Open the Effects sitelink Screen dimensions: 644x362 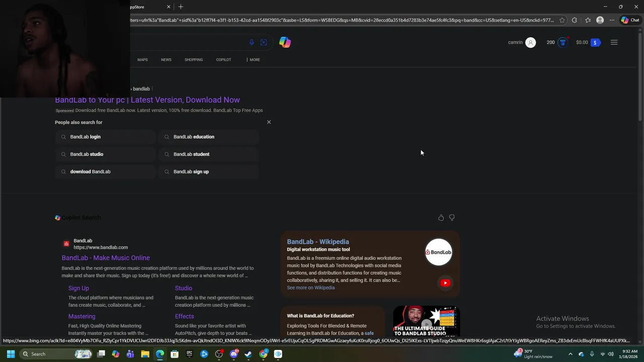click(184, 316)
